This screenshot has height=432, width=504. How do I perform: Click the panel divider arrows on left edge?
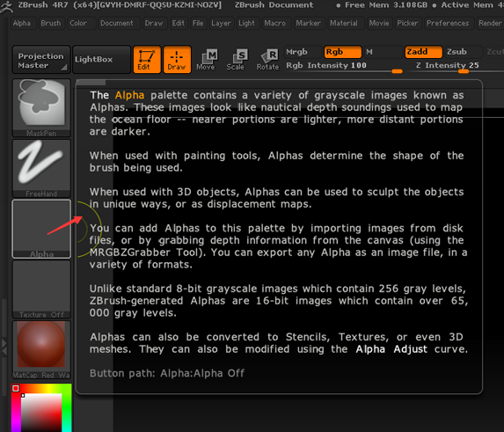[4, 348]
